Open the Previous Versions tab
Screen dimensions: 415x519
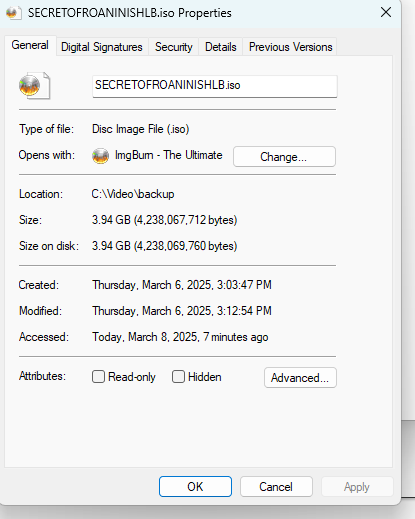290,47
